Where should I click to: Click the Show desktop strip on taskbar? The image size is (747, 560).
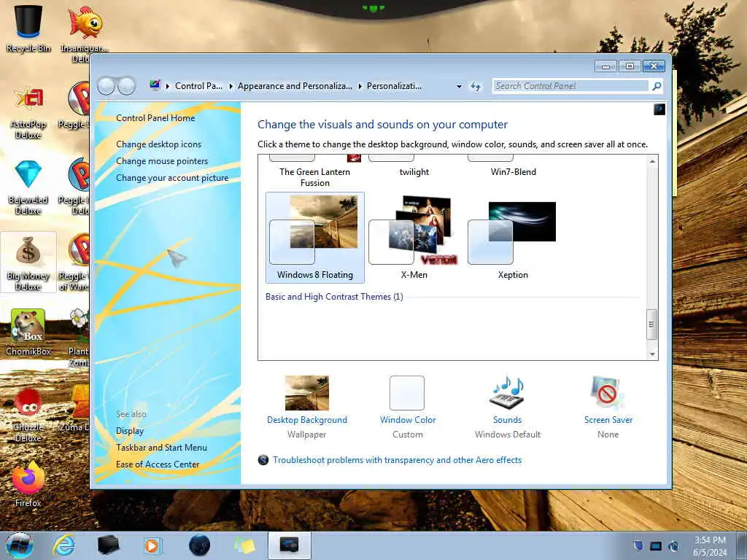click(741, 545)
